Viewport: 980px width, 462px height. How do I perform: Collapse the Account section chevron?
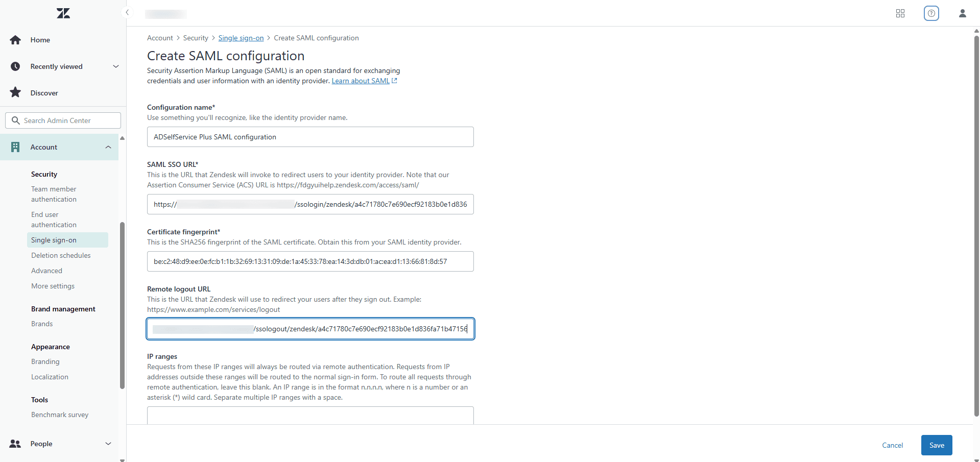click(x=108, y=147)
